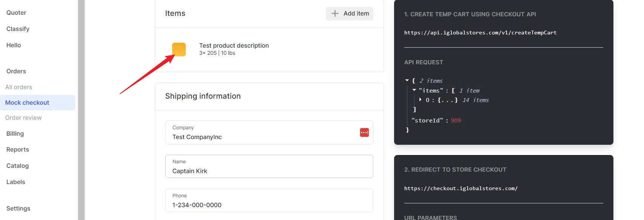Select Mock checkout in sidebar

(x=37, y=102)
